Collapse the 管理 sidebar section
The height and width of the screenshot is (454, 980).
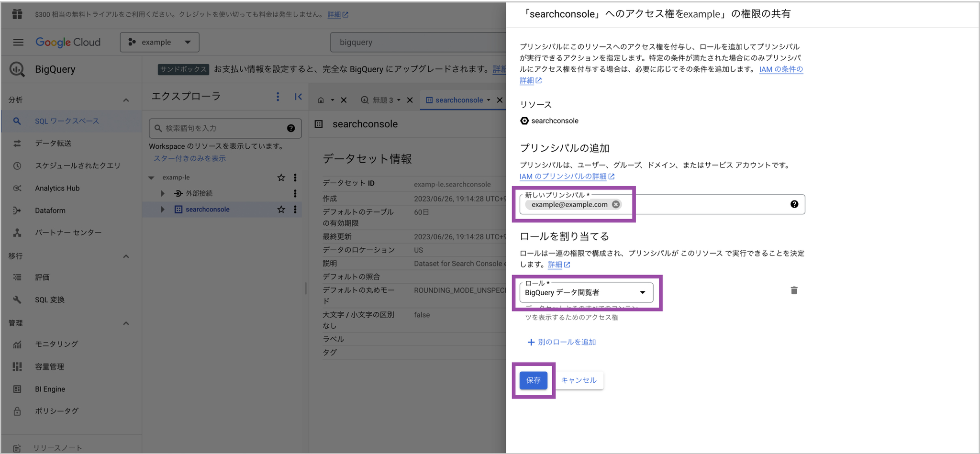coord(126,323)
